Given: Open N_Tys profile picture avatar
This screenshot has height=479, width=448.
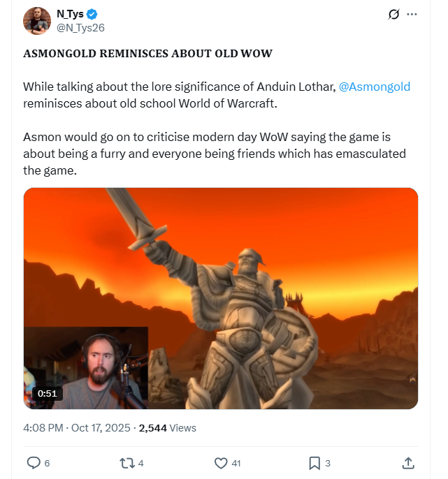Looking at the screenshot, I should (x=37, y=21).
